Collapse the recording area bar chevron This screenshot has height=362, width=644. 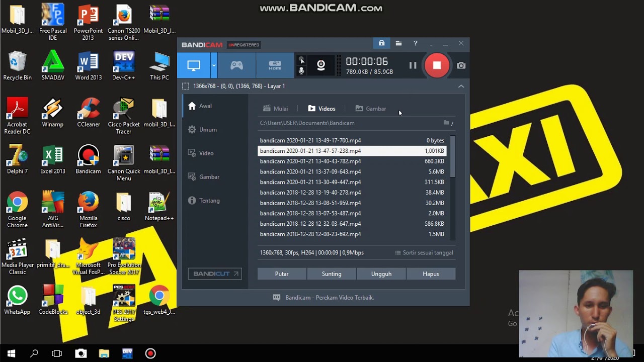pyautogui.click(x=461, y=86)
